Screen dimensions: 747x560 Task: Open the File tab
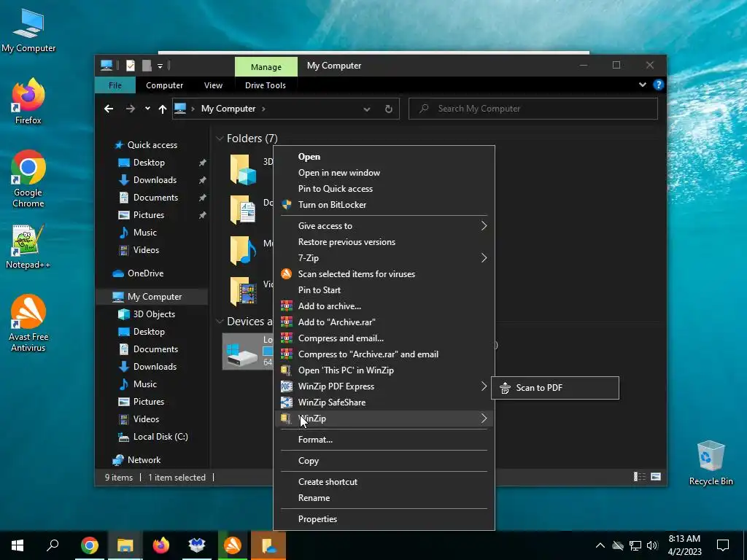pos(115,85)
